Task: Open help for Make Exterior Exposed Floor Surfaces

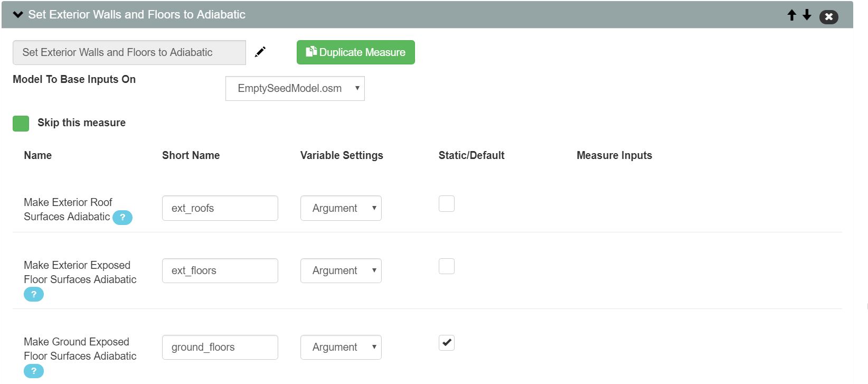Action: 34,294
